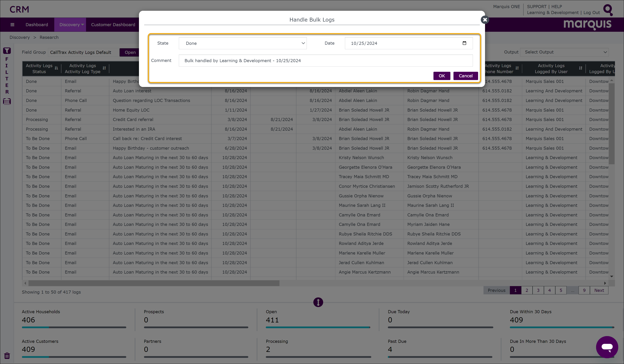
Task: Click the vertical resize arrow icon
Action: pos(318,302)
